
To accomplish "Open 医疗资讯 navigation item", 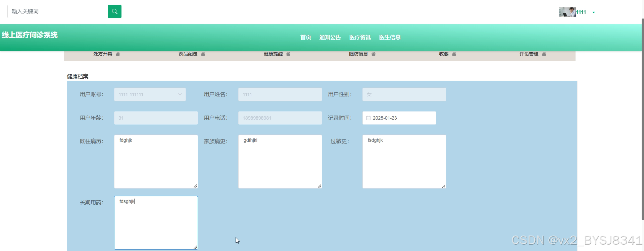I will tap(360, 37).
